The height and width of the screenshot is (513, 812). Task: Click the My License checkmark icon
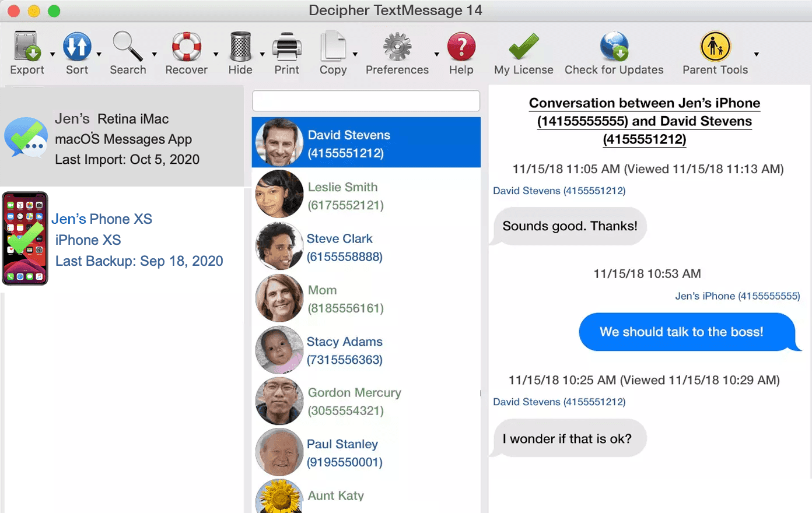(524, 47)
